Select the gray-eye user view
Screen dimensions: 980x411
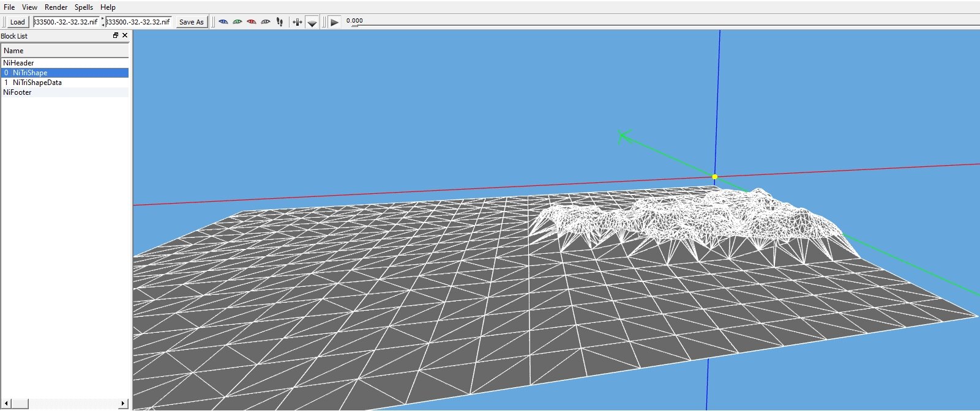(x=266, y=22)
